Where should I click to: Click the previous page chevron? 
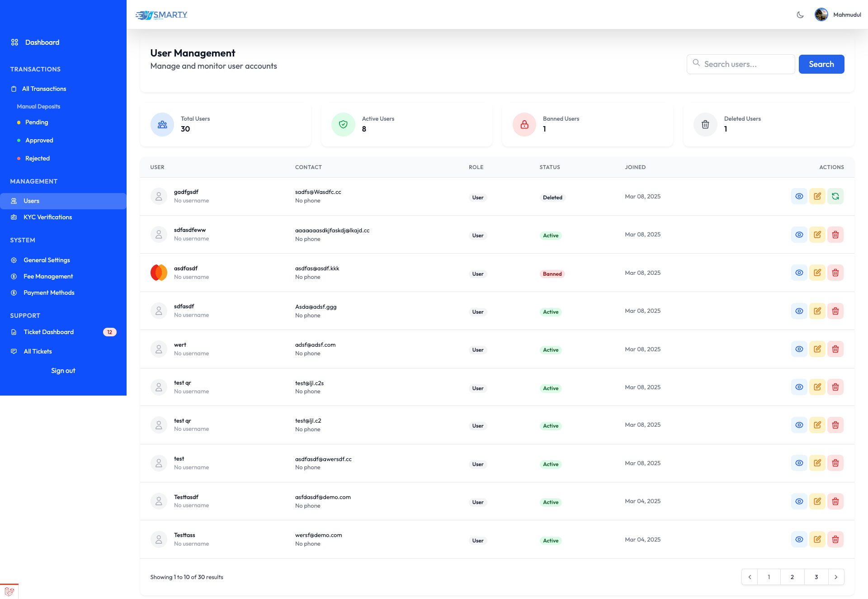point(750,577)
